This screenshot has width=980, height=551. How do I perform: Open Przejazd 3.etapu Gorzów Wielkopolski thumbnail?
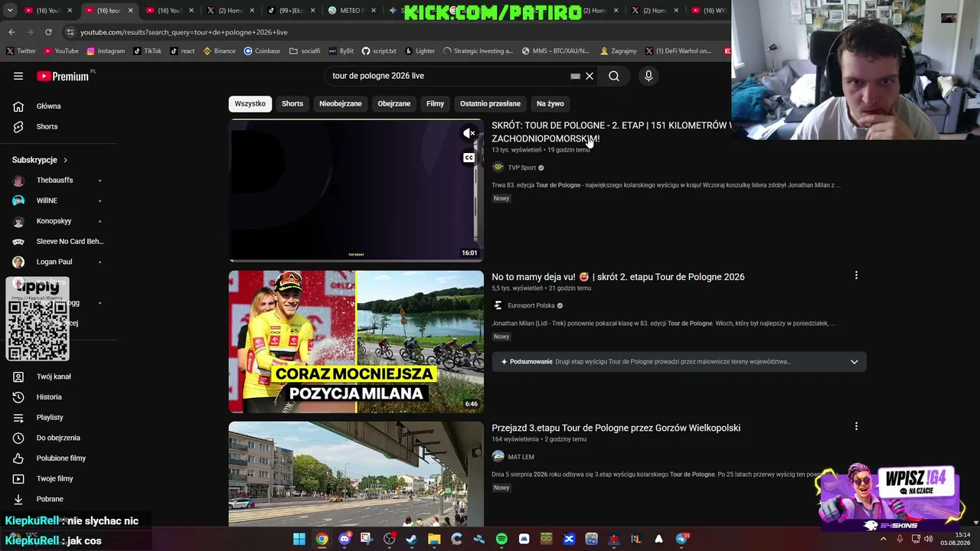(356, 474)
